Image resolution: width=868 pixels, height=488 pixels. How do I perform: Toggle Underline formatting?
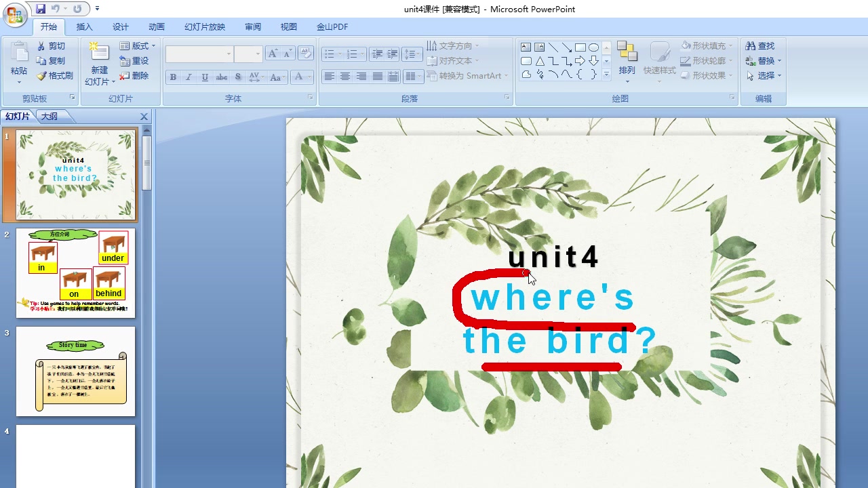pos(205,77)
